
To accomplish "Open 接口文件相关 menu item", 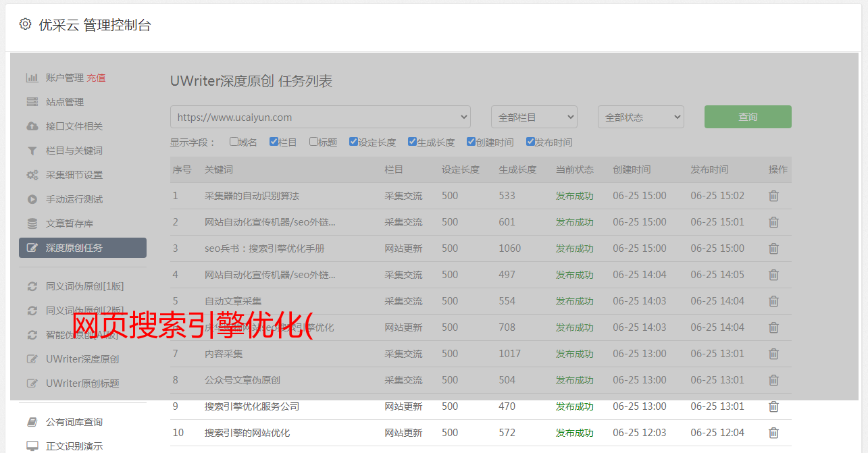I will (x=74, y=126).
